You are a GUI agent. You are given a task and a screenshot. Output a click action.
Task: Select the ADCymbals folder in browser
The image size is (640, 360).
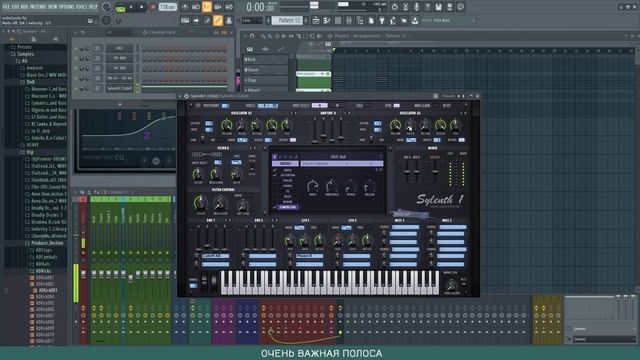point(46,257)
